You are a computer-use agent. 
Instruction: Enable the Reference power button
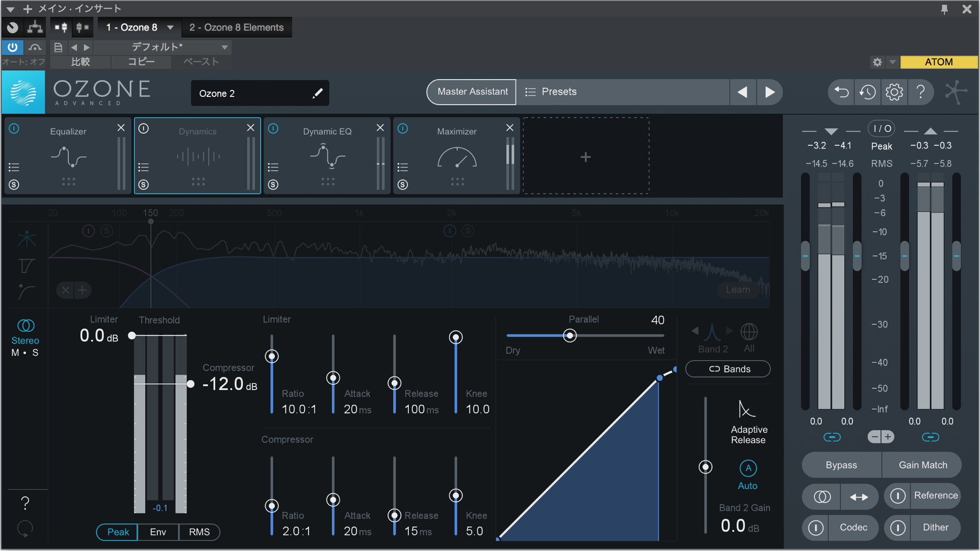(x=897, y=496)
